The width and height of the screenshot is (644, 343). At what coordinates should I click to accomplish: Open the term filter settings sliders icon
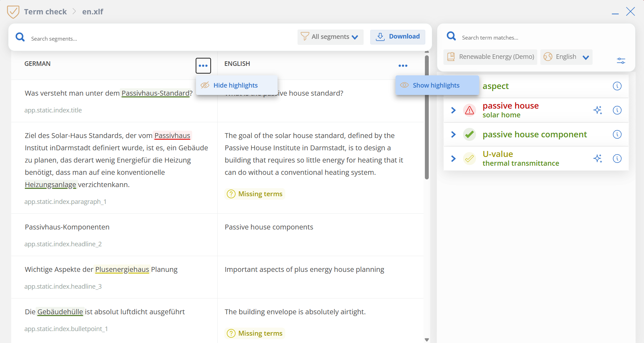pos(621,61)
